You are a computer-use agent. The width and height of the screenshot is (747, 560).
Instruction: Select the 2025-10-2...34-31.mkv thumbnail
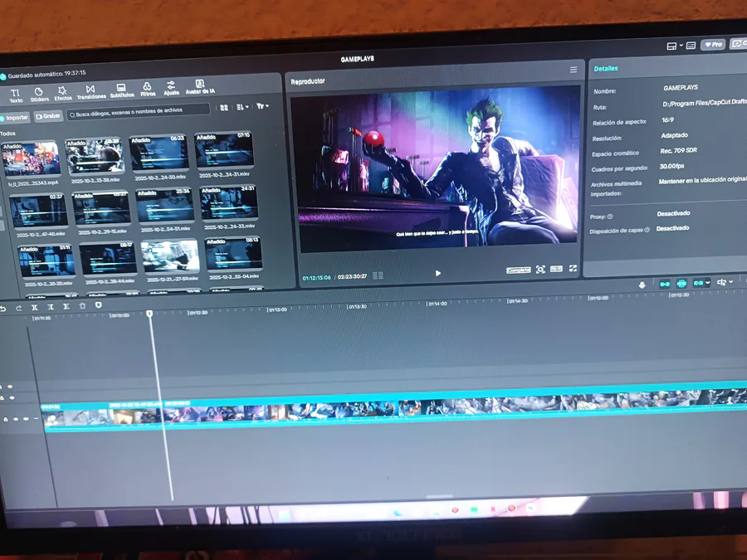[x=224, y=149]
